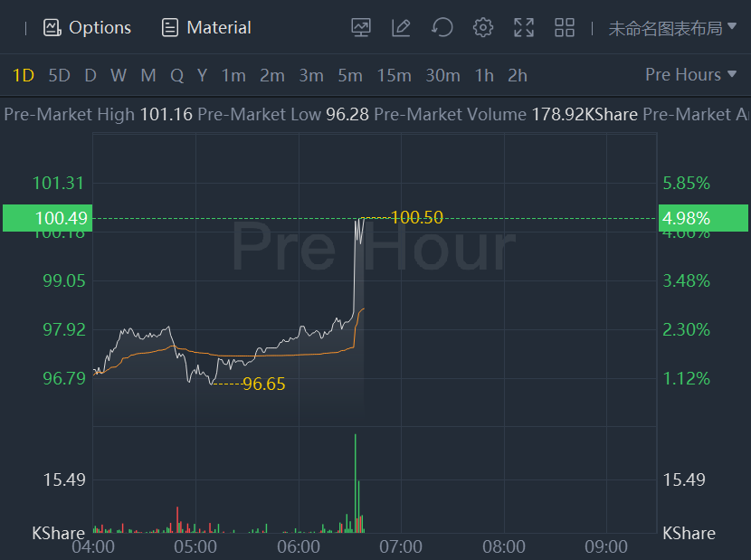Select the drawing pencil edit icon
The width and height of the screenshot is (751, 560).
tap(401, 28)
